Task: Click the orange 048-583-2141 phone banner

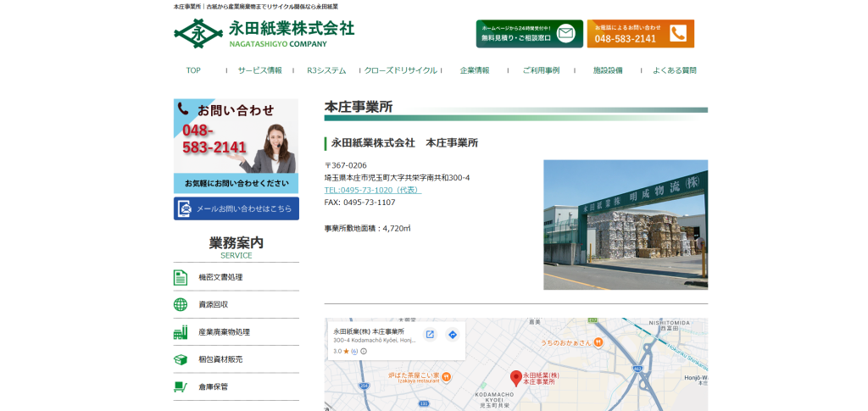Action: (x=641, y=34)
